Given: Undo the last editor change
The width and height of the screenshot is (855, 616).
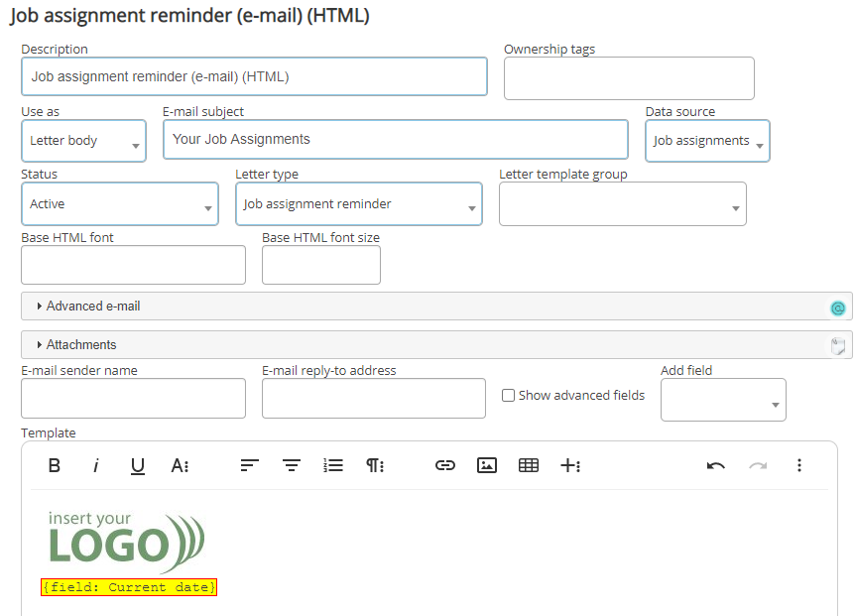Looking at the screenshot, I should point(716,465).
